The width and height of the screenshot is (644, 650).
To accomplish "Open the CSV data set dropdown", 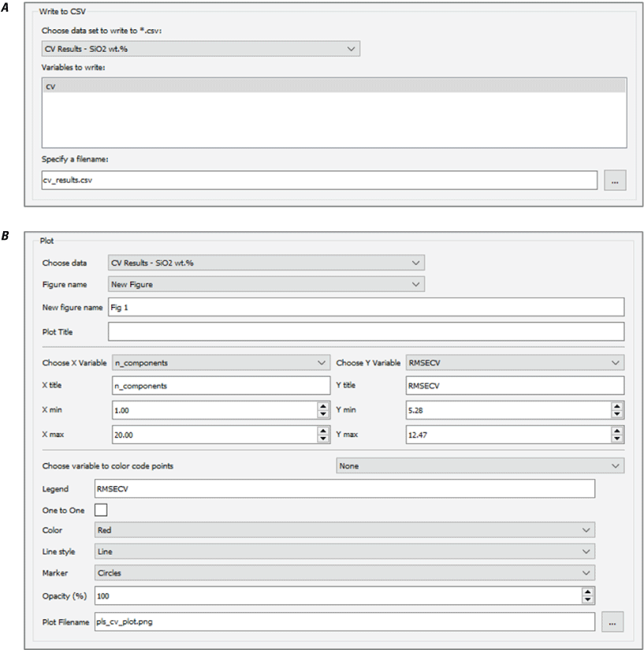I will (201, 49).
